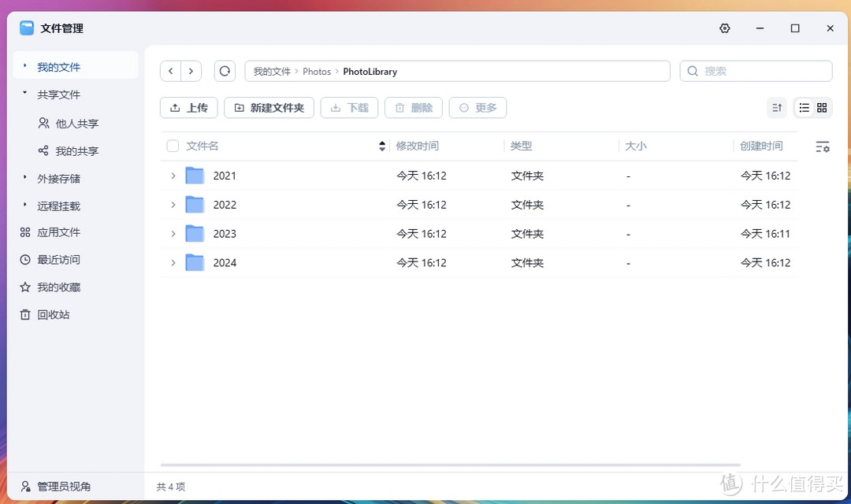Click the refresh icon above the file list
Image resolution: width=851 pixels, height=504 pixels.
point(225,71)
